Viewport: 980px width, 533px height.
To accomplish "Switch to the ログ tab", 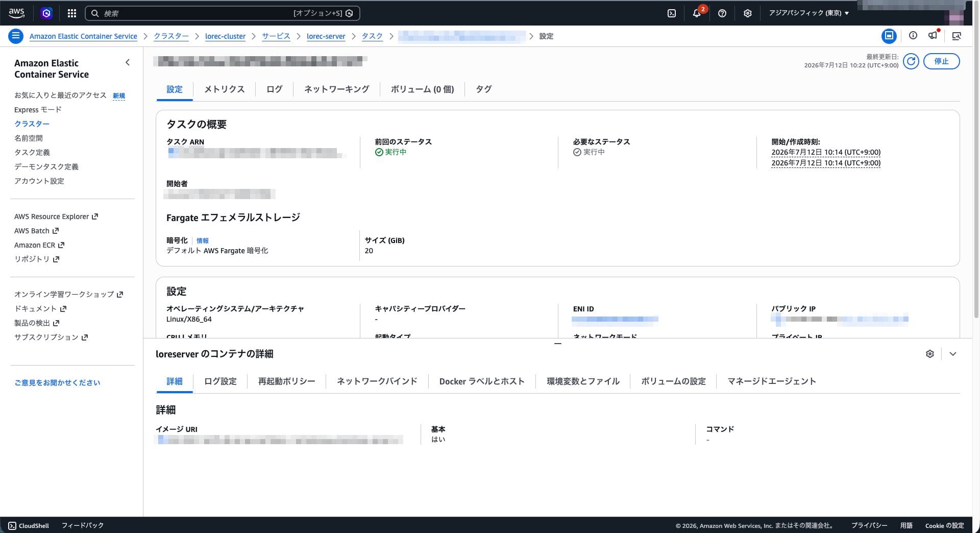I will (x=274, y=89).
